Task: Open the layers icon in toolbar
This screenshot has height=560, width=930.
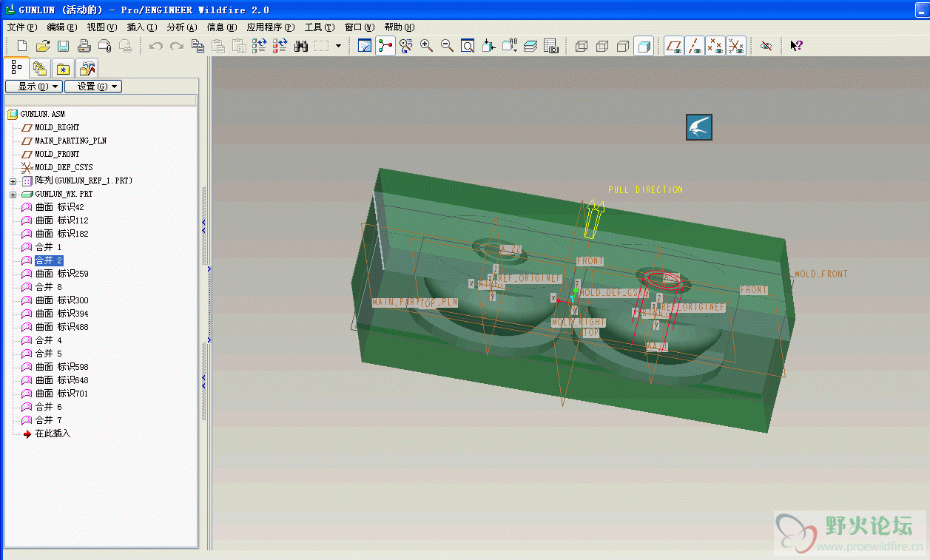Action: coord(530,46)
